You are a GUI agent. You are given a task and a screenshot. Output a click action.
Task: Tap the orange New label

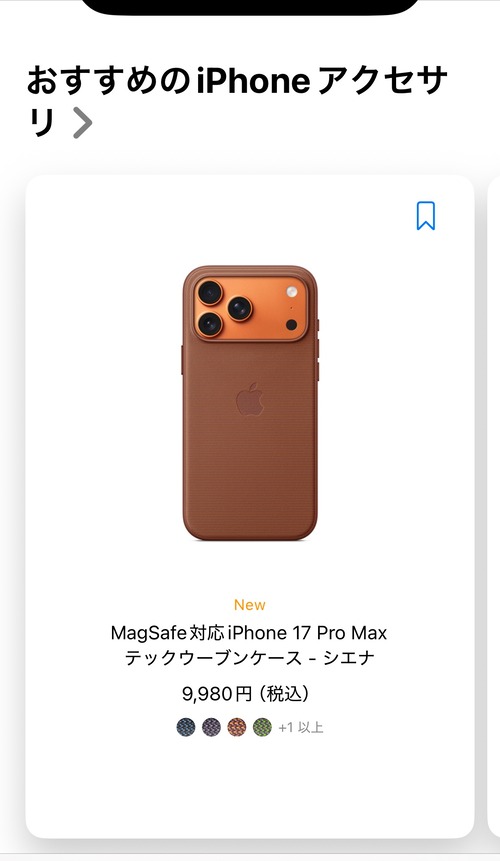click(250, 605)
